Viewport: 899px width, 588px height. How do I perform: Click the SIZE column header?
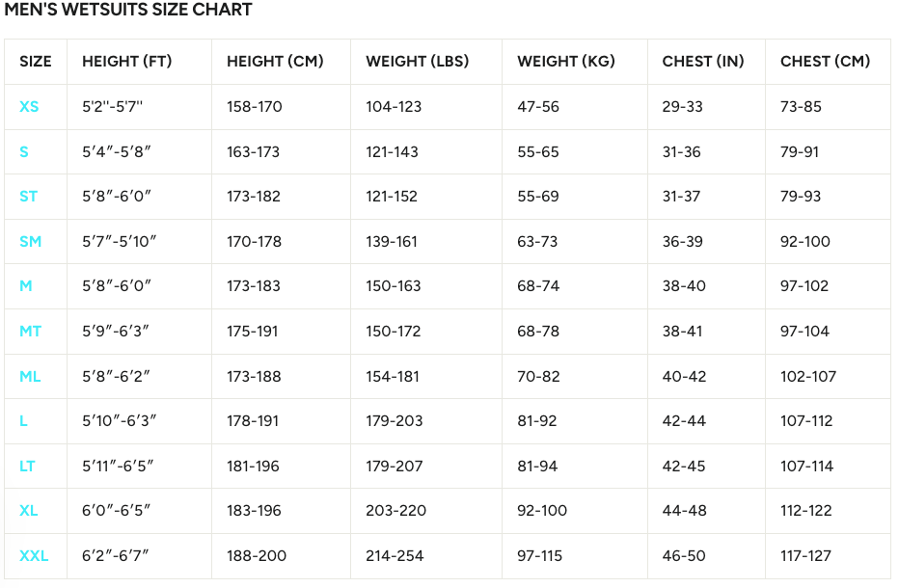click(36, 62)
